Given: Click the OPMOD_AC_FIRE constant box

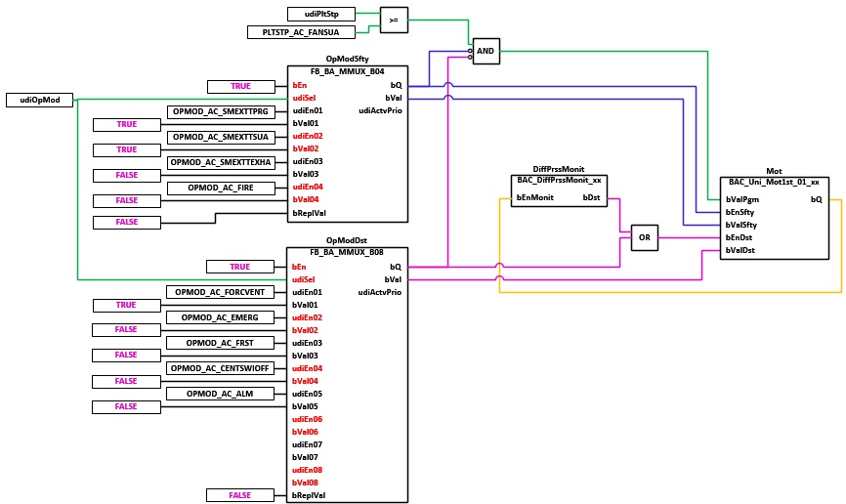Looking at the screenshot, I should pyautogui.click(x=221, y=188).
